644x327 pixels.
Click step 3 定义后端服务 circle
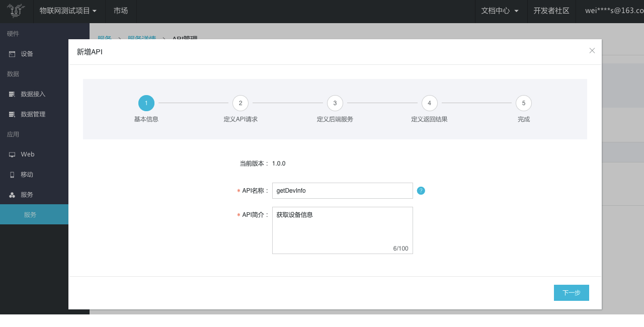pos(335,103)
